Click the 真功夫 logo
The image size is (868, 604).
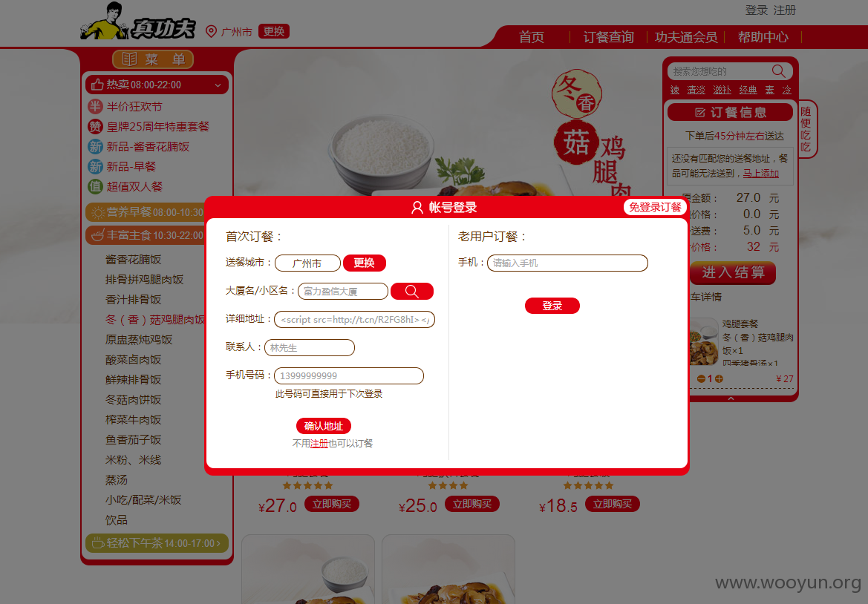click(138, 22)
